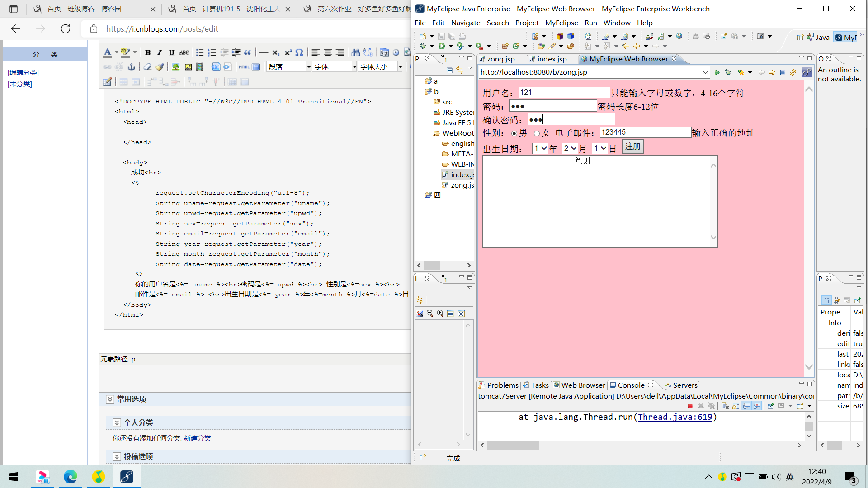The width and height of the screenshot is (868, 488).
Task: Select the 女 gender radio button
Action: 537,133
